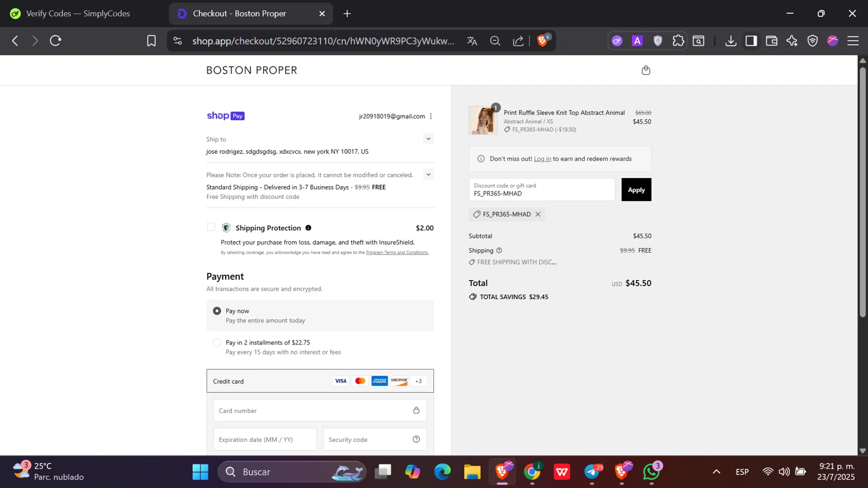Select the Credit card payment method
The image size is (868, 488).
(320, 381)
